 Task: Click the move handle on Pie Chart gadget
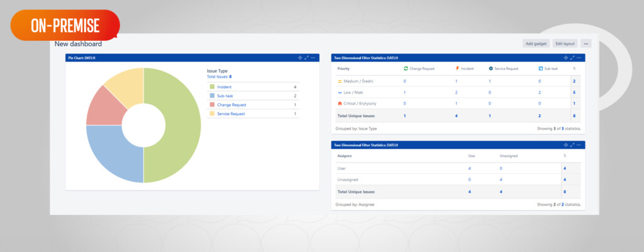300,58
